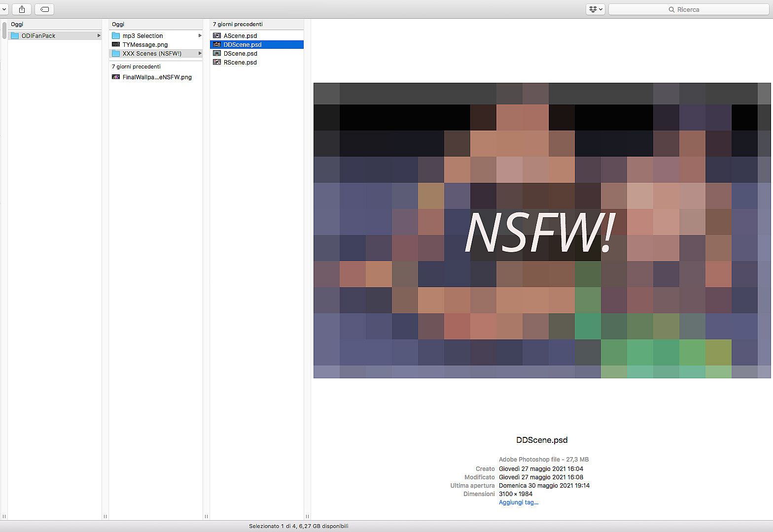This screenshot has width=773, height=532.
Task: Select the ODIFanPack folder icon
Action: 15,36
